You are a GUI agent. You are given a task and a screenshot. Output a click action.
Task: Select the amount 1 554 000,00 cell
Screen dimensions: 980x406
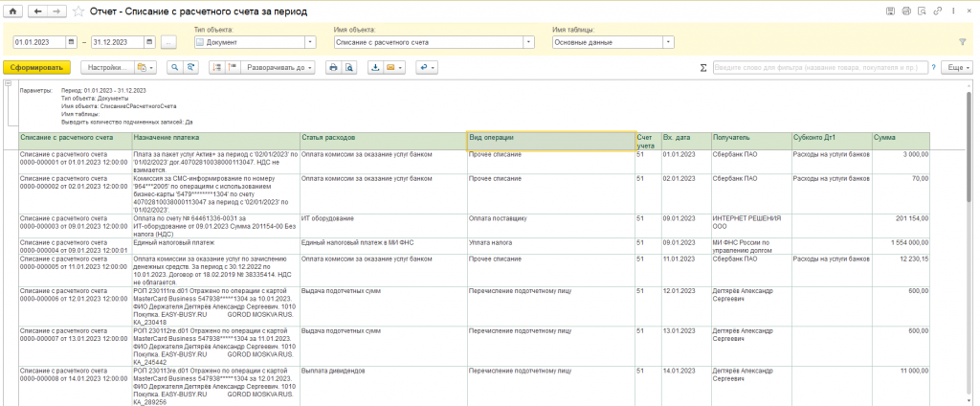(x=901, y=246)
